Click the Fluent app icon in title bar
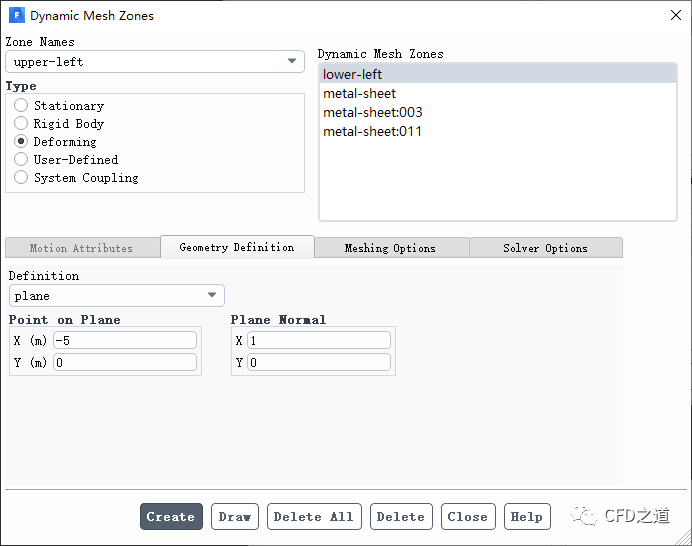692x546 pixels. pos(16,16)
